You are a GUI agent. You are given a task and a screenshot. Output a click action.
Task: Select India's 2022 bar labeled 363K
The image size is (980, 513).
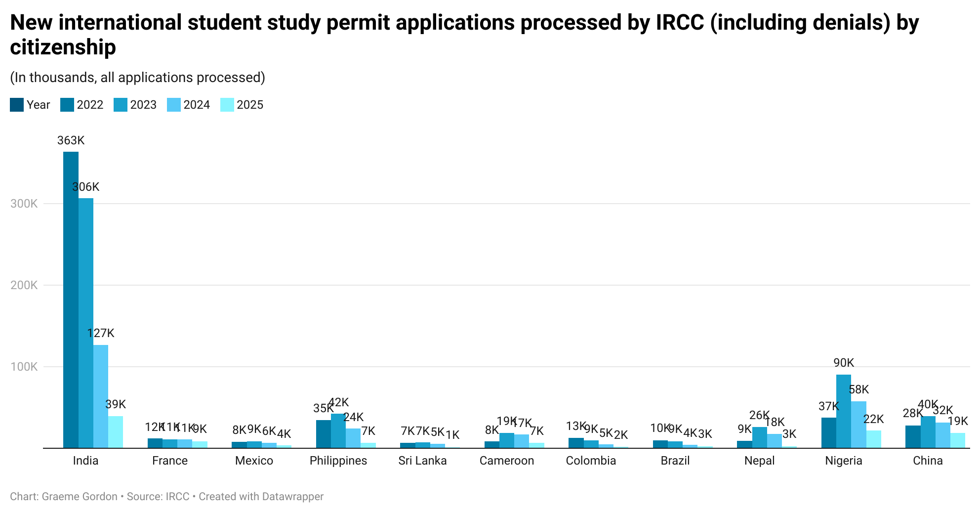[x=71, y=299]
